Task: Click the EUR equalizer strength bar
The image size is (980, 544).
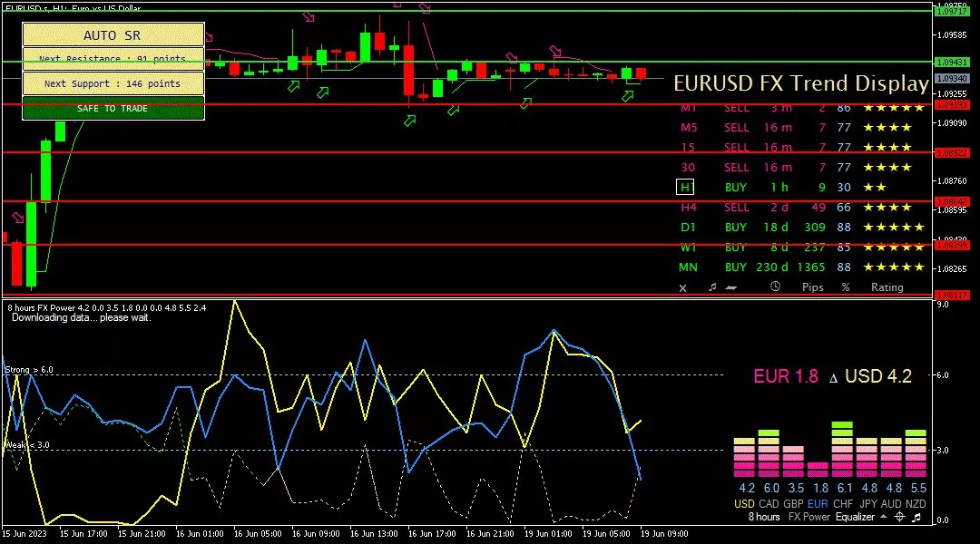Action: click(818, 470)
